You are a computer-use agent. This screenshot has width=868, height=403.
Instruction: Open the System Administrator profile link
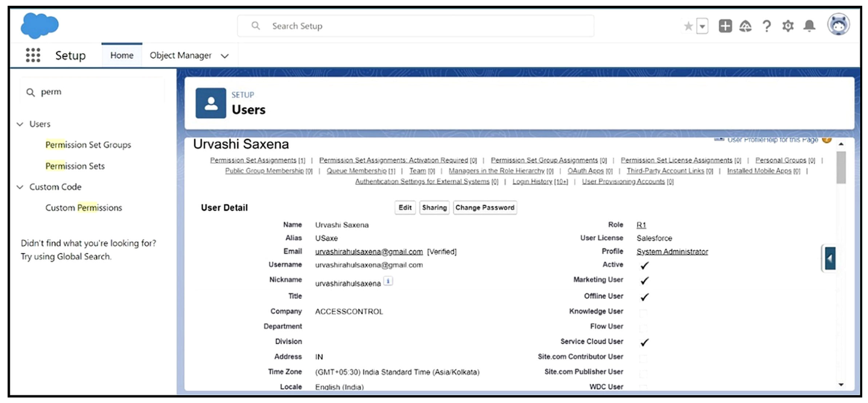pos(672,252)
